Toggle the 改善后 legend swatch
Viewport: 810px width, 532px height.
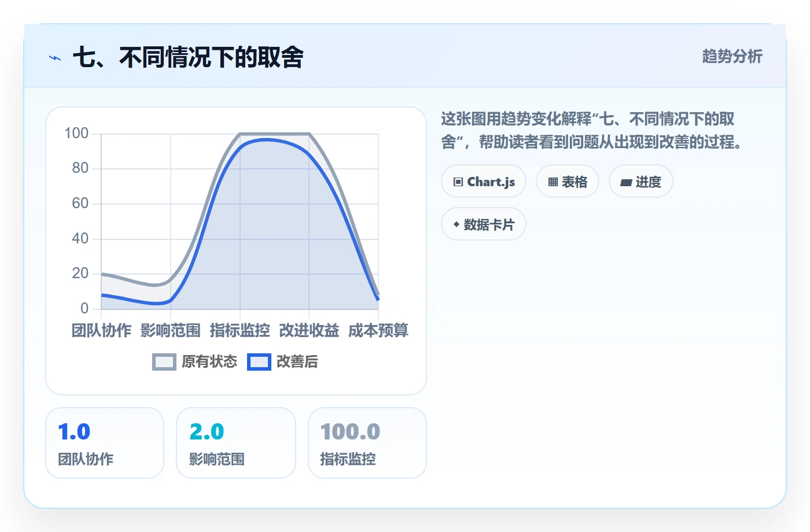pos(259,362)
